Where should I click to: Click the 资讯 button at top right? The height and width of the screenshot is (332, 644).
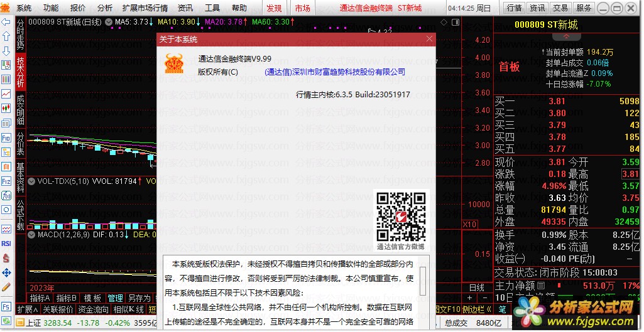(x=537, y=8)
